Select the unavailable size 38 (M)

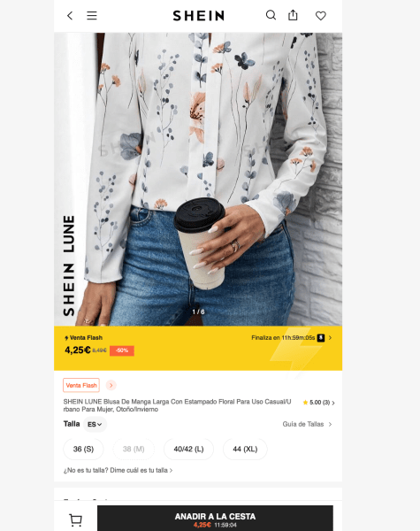click(x=134, y=449)
